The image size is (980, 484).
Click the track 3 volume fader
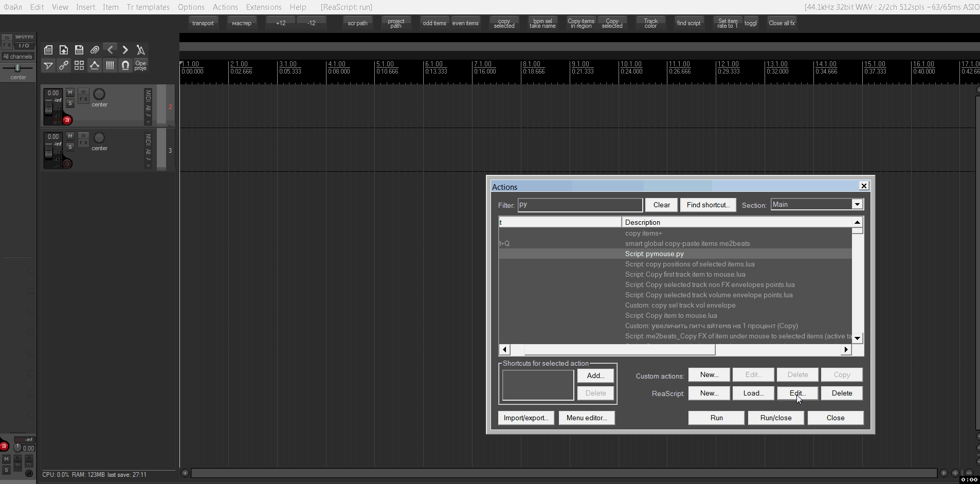pyautogui.click(x=49, y=153)
